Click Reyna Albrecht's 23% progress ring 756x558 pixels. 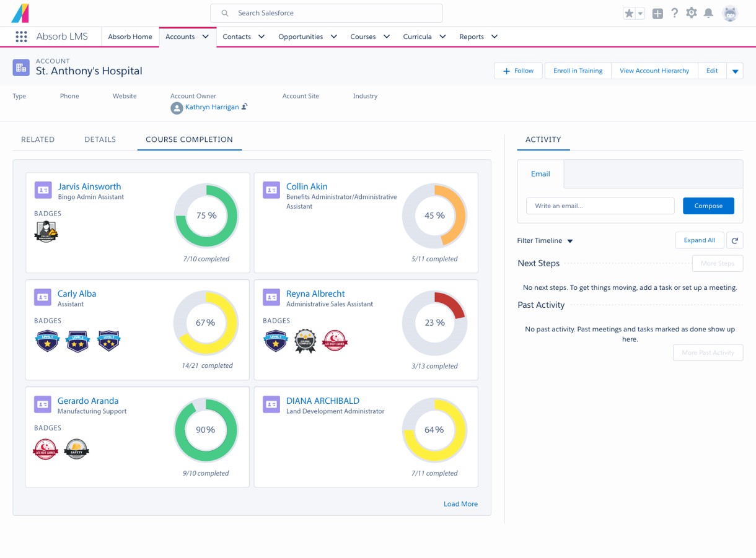point(434,323)
